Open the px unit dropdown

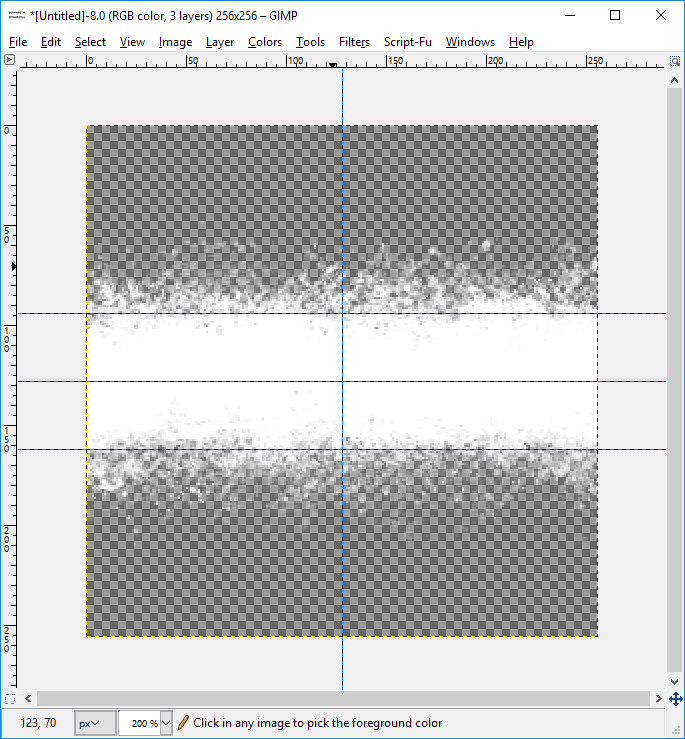point(95,723)
